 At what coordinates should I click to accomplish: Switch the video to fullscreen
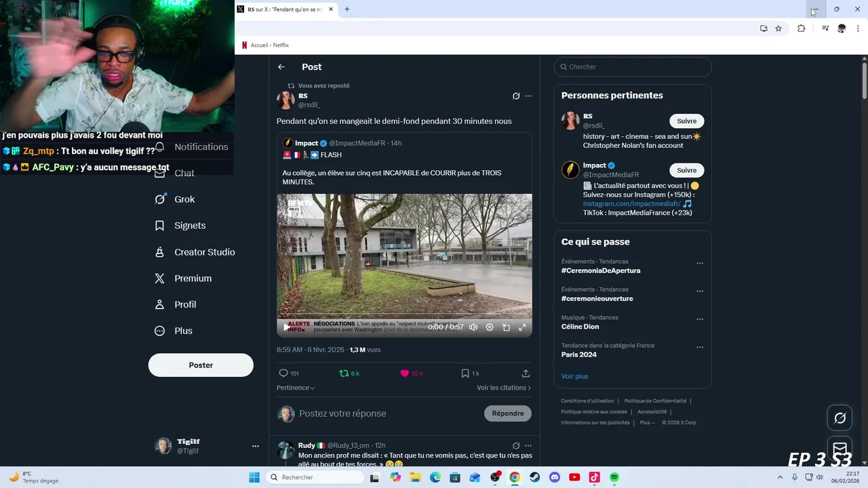pos(522,327)
